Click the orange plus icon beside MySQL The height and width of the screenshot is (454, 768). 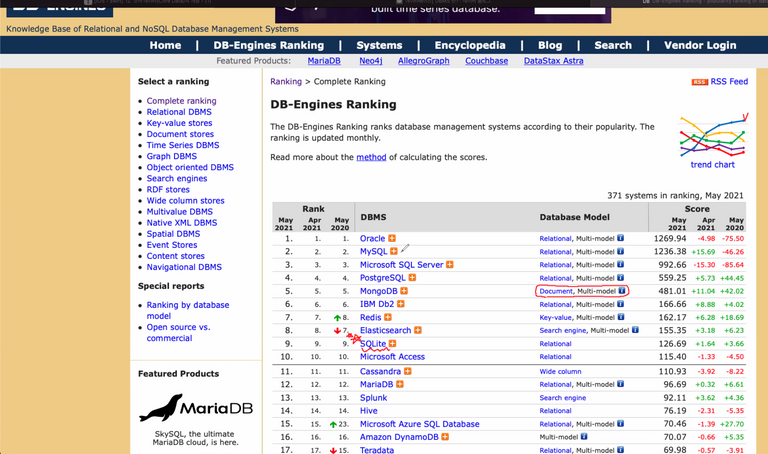(x=394, y=251)
